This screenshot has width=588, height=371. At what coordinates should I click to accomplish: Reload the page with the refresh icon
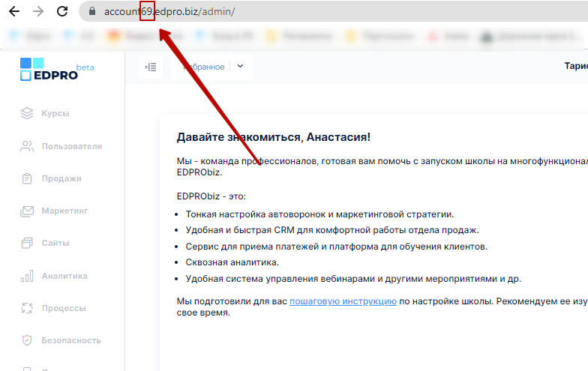coord(62,12)
